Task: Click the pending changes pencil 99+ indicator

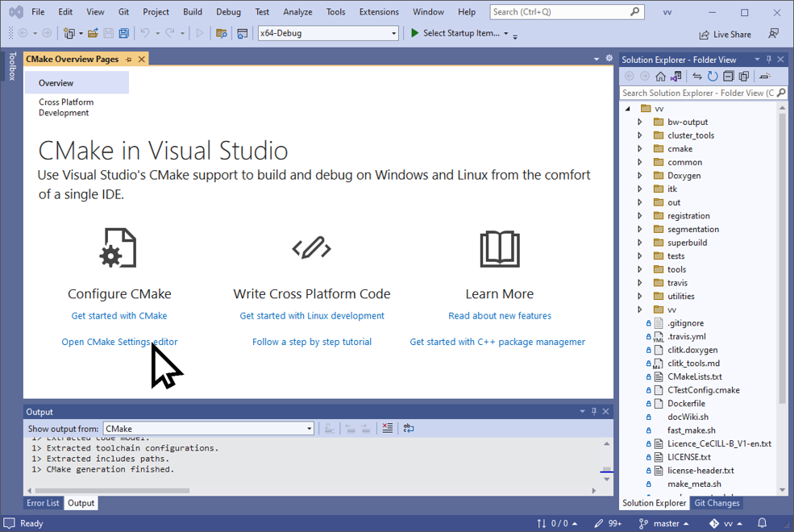Action: point(609,523)
